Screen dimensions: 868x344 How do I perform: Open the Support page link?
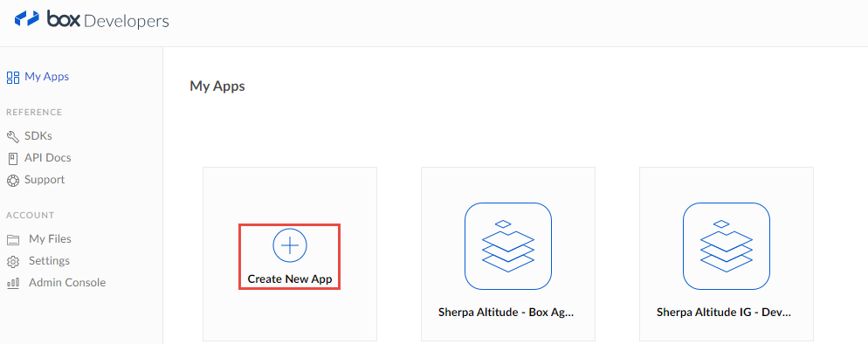pos(45,179)
